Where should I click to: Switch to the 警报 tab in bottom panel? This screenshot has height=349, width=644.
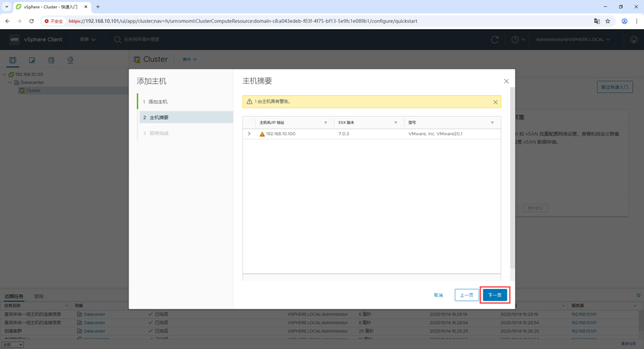[x=39, y=296]
